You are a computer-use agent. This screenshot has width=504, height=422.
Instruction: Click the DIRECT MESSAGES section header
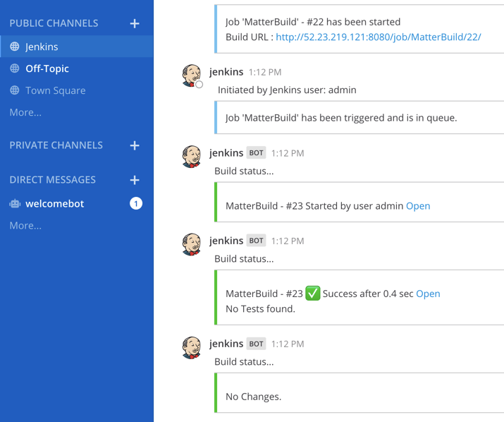[52, 180]
